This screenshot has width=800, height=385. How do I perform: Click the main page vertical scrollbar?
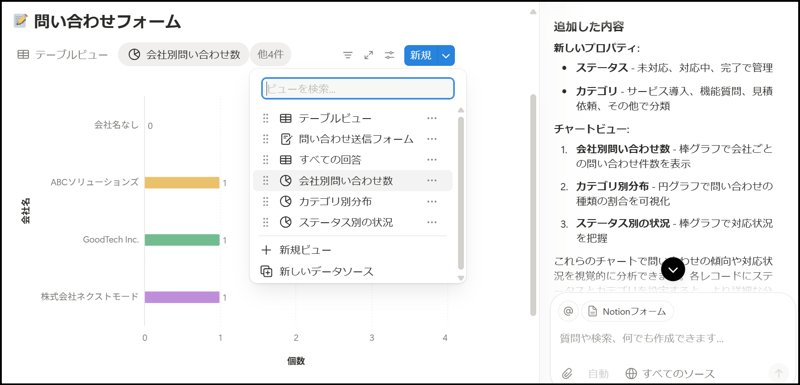click(533, 204)
